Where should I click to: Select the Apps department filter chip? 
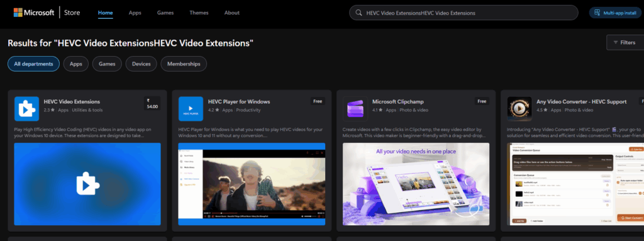(x=76, y=64)
